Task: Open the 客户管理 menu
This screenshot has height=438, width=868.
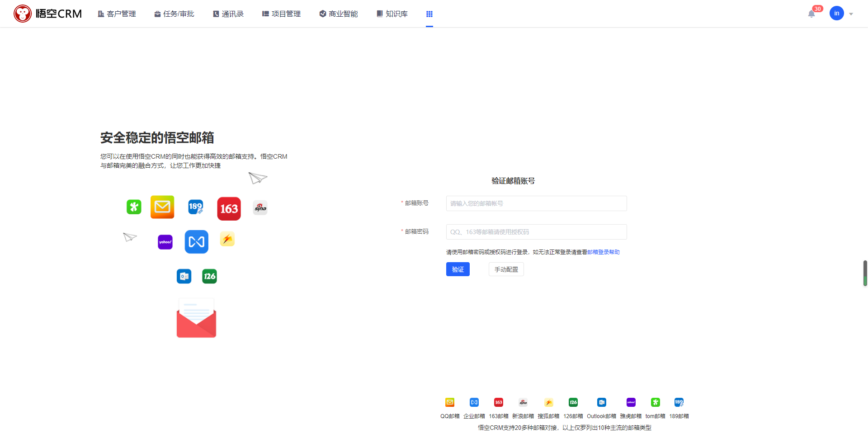Action: click(x=117, y=14)
